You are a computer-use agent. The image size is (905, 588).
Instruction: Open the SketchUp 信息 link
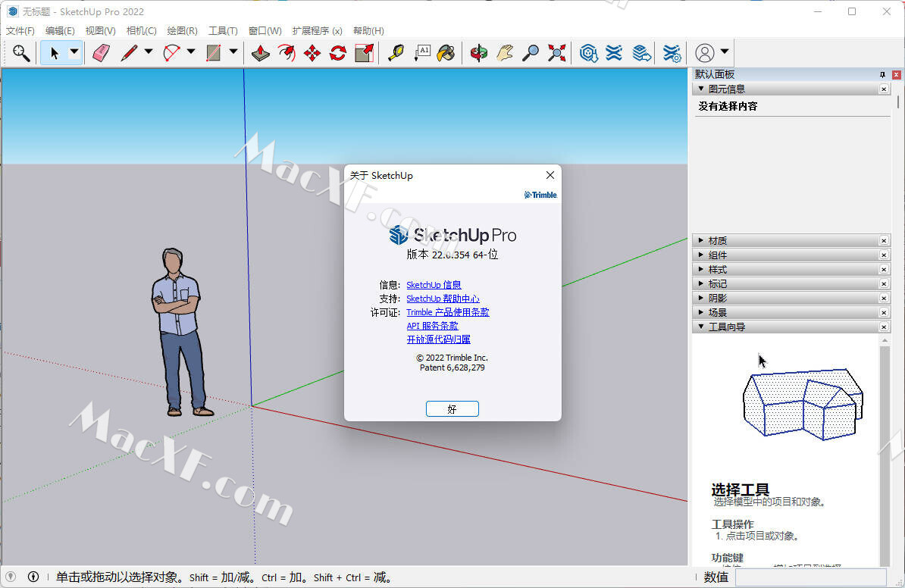tap(434, 284)
